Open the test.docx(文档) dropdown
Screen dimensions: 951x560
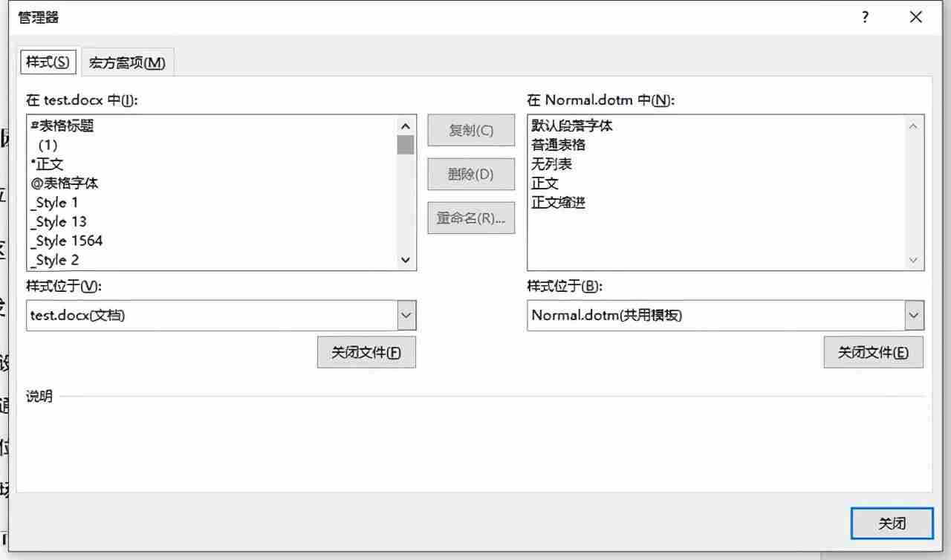pos(406,315)
